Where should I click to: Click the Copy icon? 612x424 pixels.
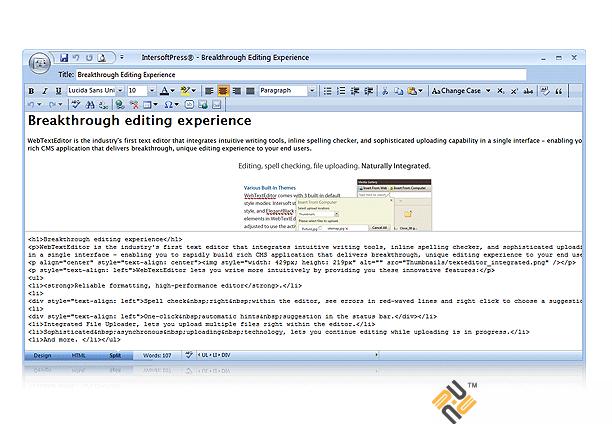click(399, 91)
